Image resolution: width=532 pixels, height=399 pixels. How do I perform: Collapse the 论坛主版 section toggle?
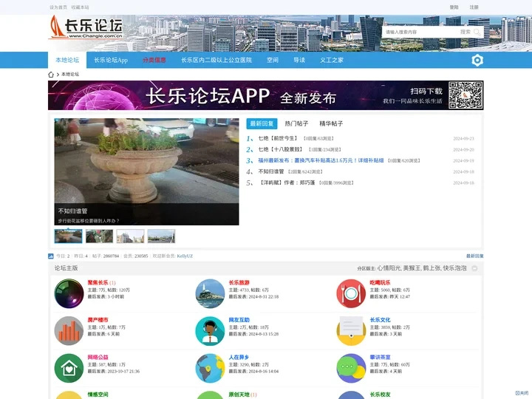click(474, 268)
